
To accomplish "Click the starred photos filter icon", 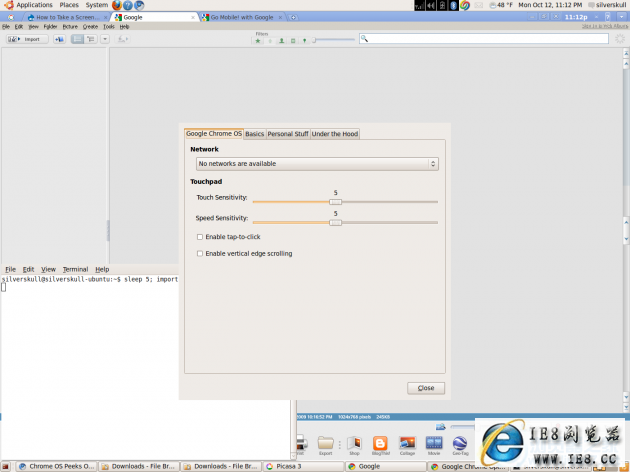I will pyautogui.click(x=258, y=41).
